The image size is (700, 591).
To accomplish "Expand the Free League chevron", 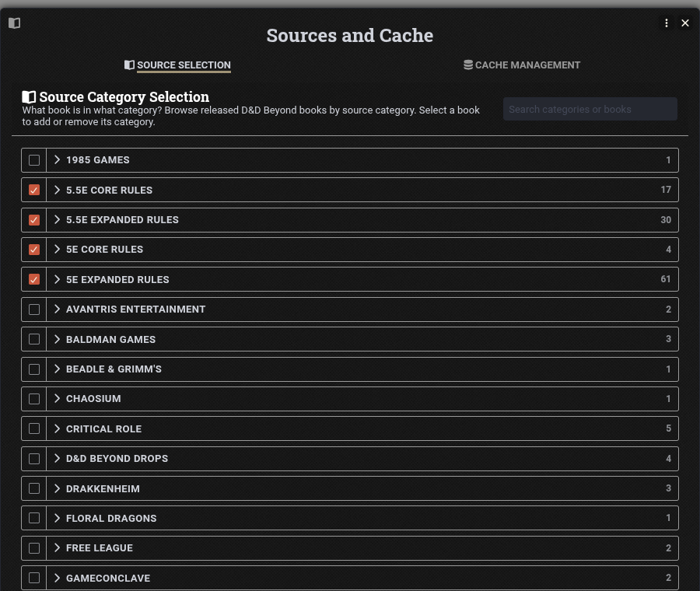I will [57, 547].
